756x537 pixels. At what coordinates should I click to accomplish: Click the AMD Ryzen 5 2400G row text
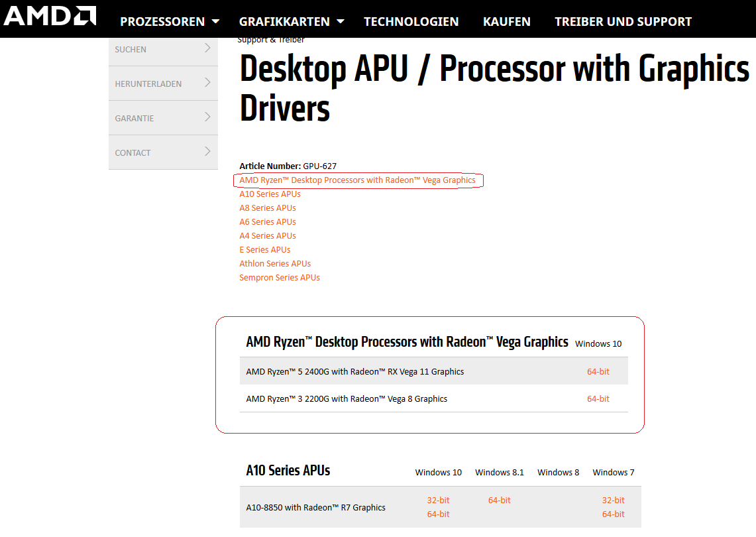(x=355, y=371)
